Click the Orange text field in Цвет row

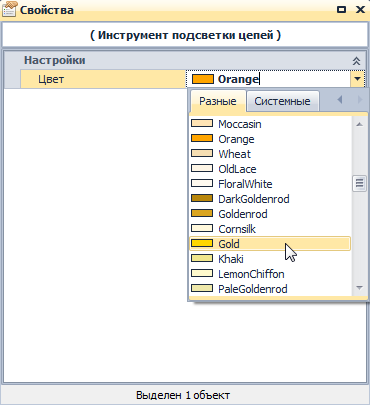click(268, 79)
